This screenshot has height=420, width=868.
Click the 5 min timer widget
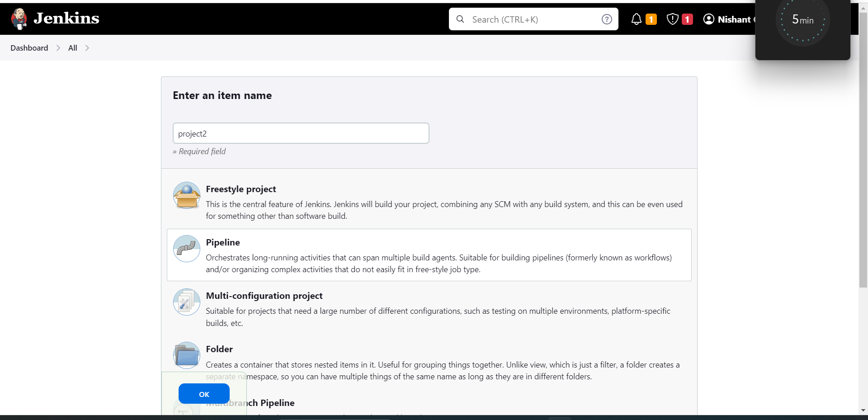point(802,20)
